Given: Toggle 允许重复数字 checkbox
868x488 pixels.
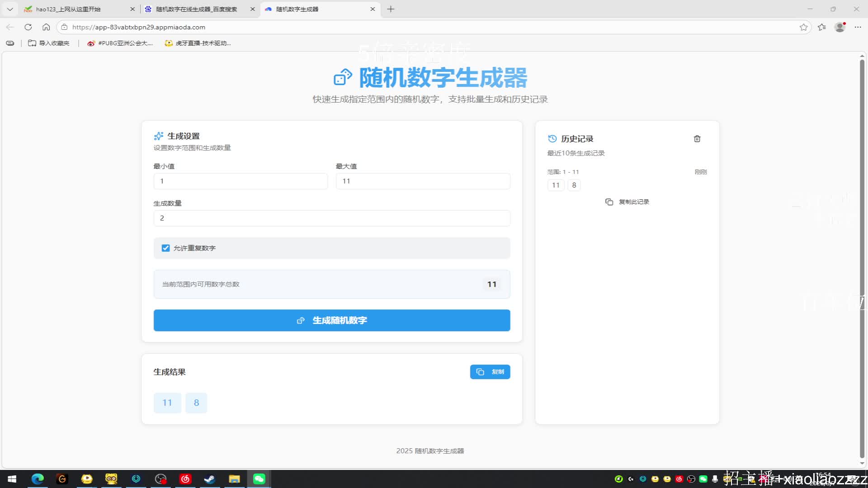Looking at the screenshot, I should (165, 248).
